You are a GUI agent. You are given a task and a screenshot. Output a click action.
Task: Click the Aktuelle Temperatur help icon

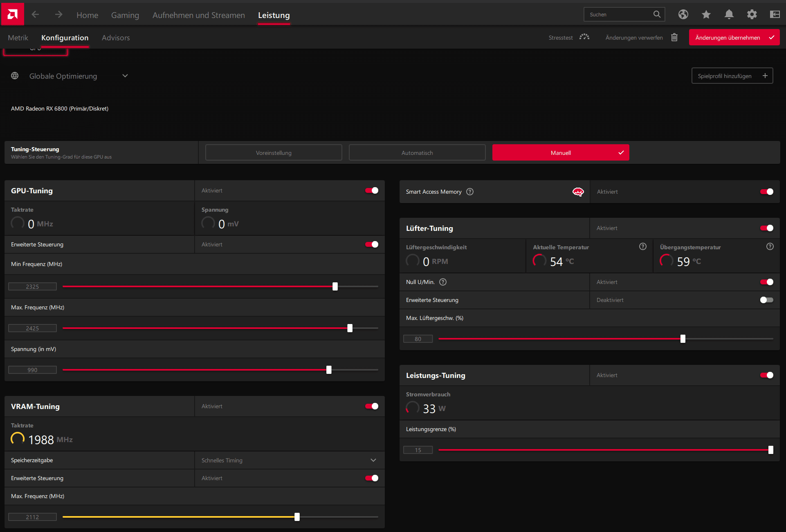643,246
